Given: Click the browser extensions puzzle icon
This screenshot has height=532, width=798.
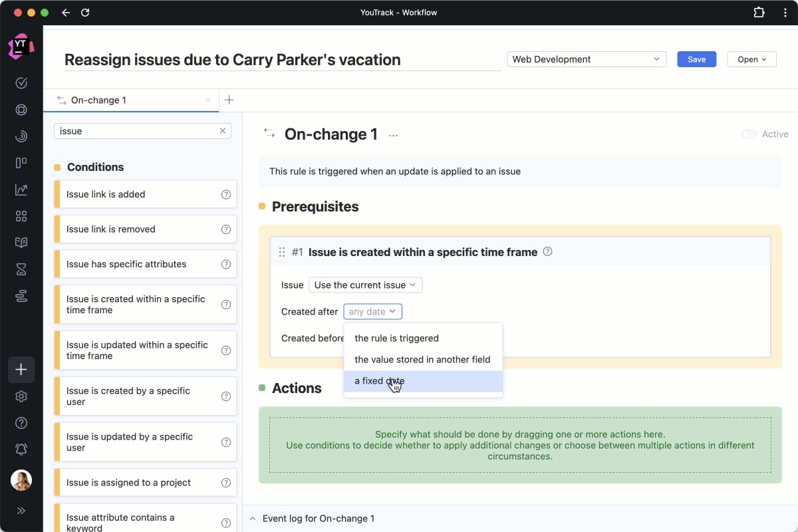Looking at the screenshot, I should click(759, 13).
